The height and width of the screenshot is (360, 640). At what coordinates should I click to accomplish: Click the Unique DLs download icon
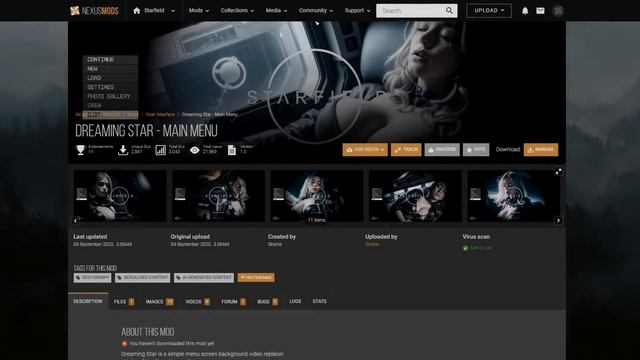(123, 150)
